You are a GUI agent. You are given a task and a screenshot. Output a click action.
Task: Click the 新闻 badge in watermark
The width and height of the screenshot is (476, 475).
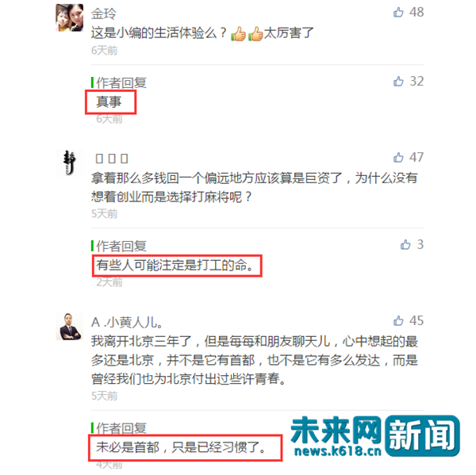tap(423, 436)
